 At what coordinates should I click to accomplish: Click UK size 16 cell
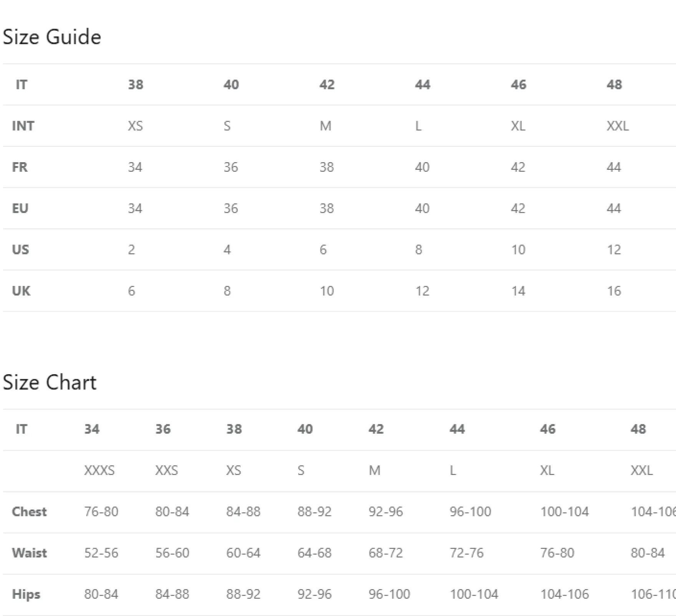point(614,291)
